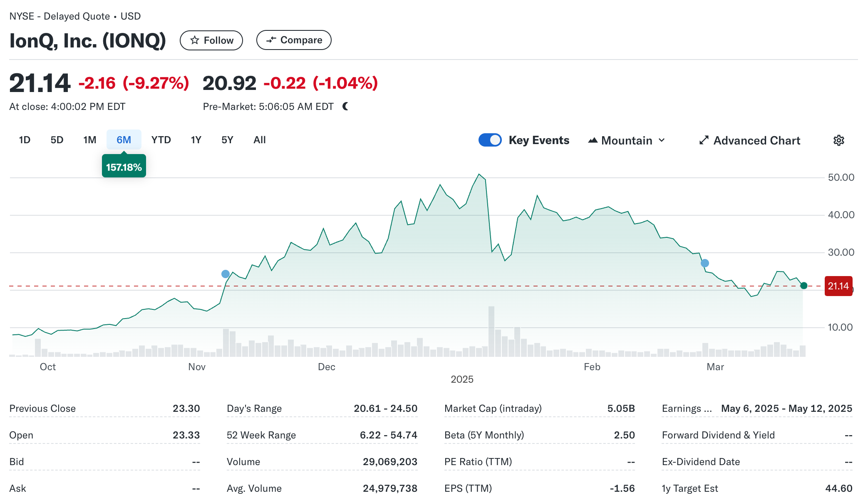Click the pre-market moon icon
The image size is (868, 503).
(x=345, y=107)
